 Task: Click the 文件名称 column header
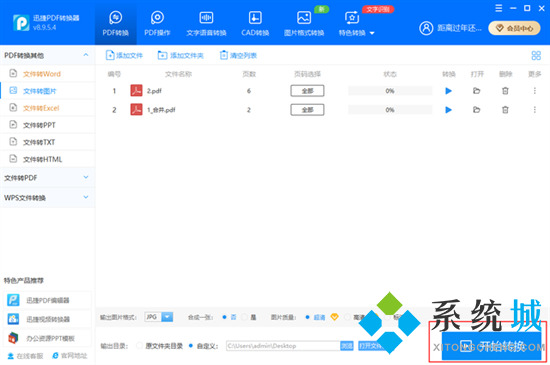pyautogui.click(x=179, y=74)
